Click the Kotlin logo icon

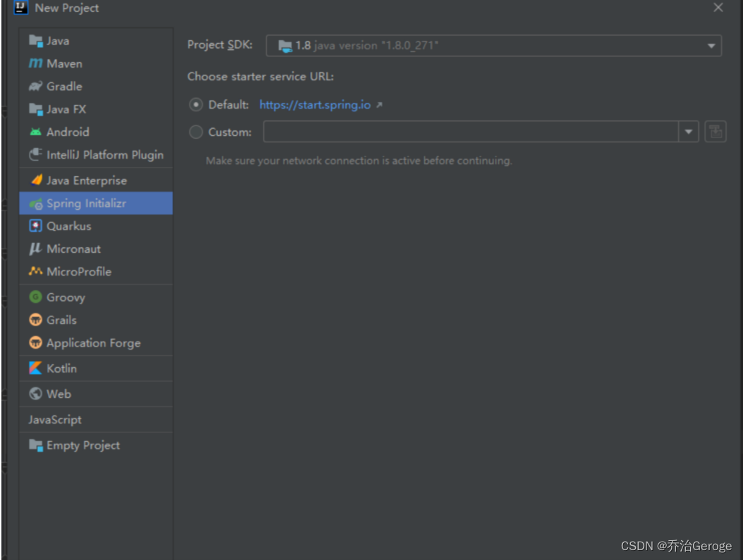[35, 368]
